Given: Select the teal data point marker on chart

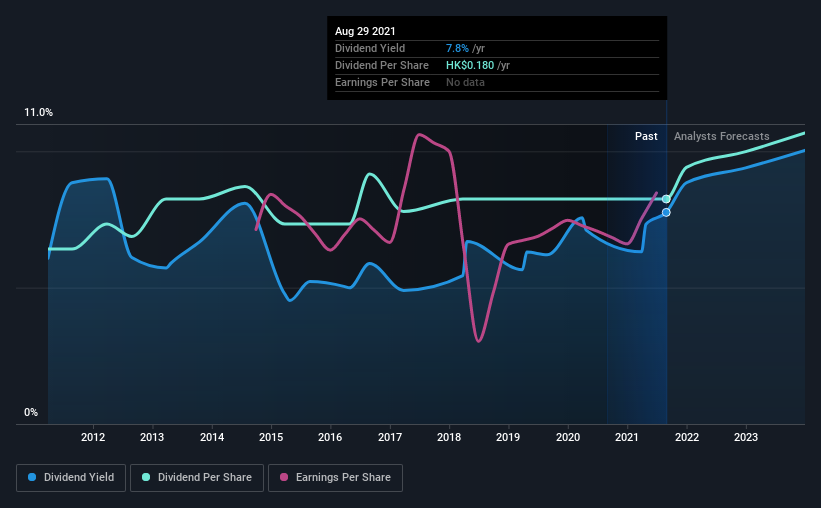Looking at the screenshot, I should pyautogui.click(x=666, y=199).
